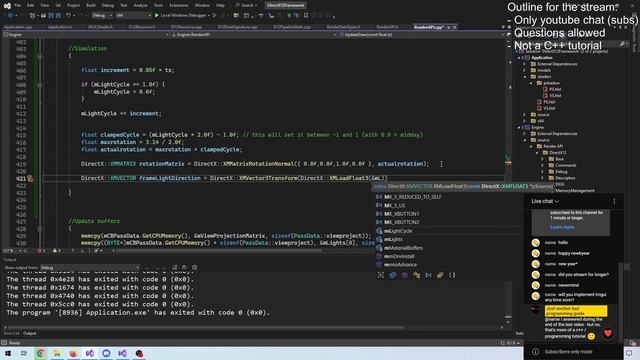The image size is (640, 360).
Task: Collapse the Render API folder
Action: (x=532, y=146)
